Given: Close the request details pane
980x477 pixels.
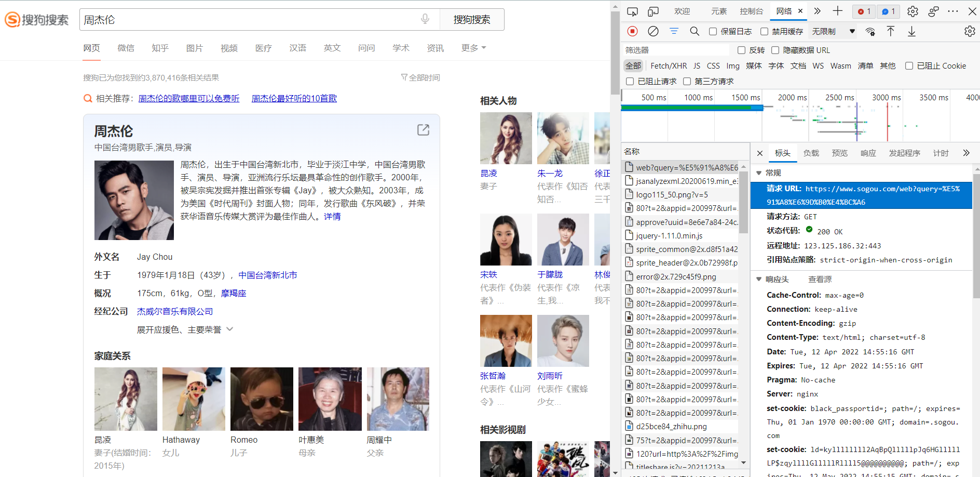Looking at the screenshot, I should 760,153.
